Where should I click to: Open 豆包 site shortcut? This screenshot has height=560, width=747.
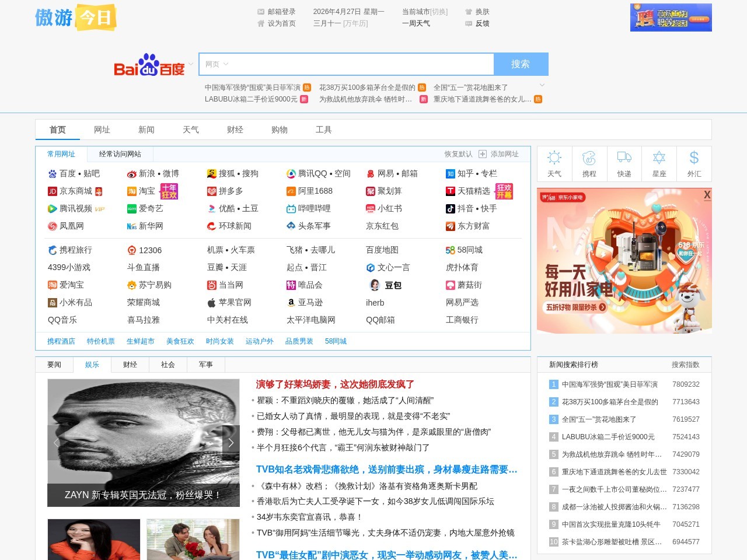(x=386, y=285)
